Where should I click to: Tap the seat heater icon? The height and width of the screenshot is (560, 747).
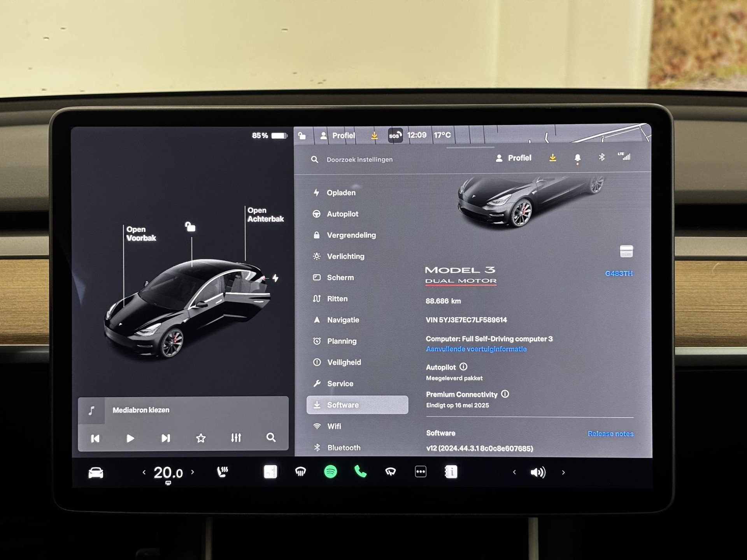(222, 472)
